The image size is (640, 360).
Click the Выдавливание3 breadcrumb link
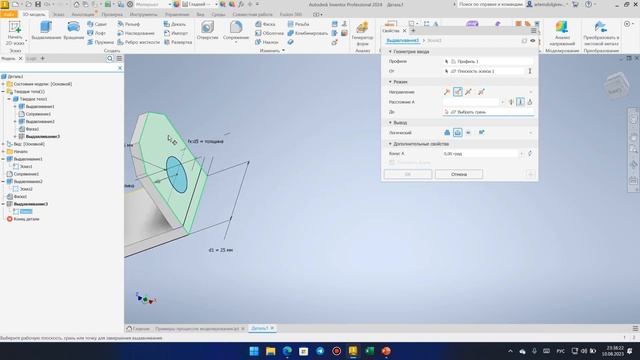click(402, 41)
